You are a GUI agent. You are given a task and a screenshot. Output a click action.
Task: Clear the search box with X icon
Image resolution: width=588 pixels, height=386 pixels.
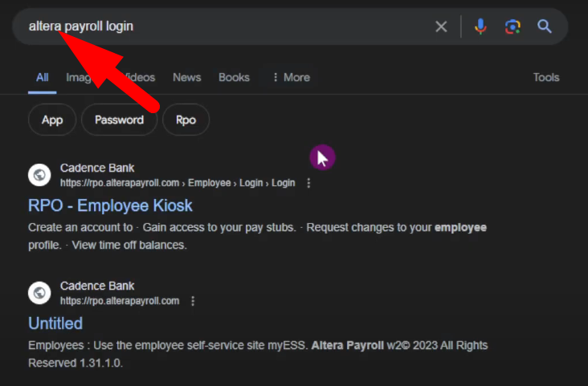pyautogui.click(x=441, y=26)
